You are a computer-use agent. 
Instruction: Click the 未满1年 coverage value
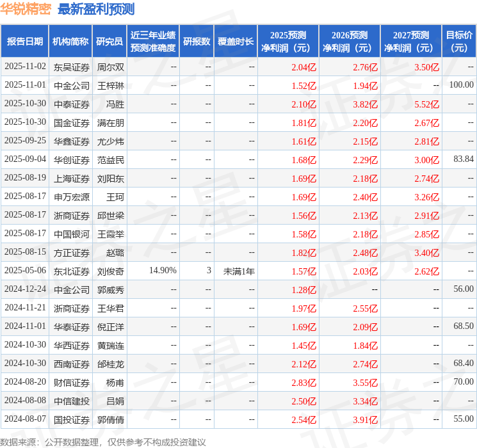[239, 271]
